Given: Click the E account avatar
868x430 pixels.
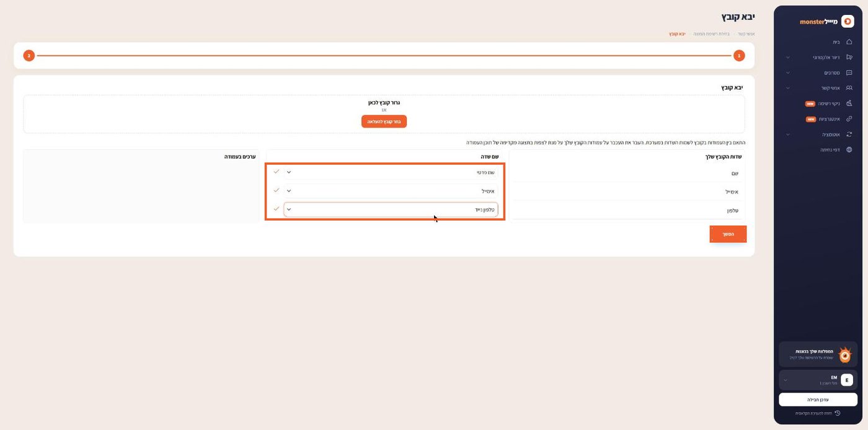Looking at the screenshot, I should click(x=846, y=380).
